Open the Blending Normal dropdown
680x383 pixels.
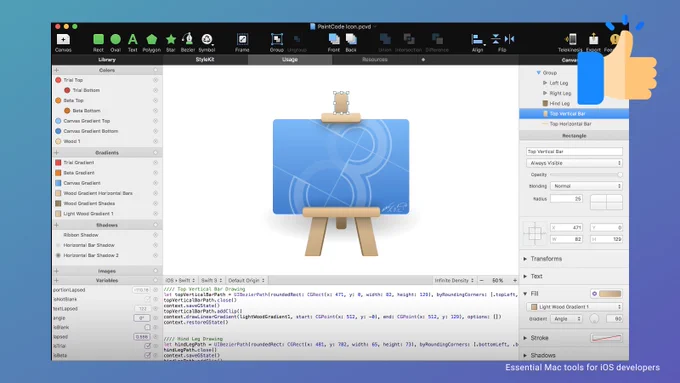point(586,186)
